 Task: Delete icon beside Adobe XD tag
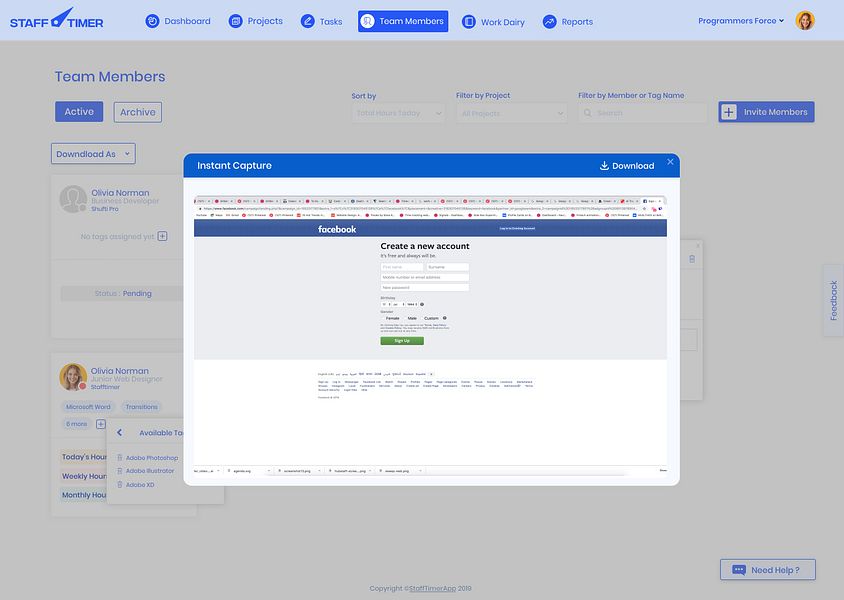point(119,485)
